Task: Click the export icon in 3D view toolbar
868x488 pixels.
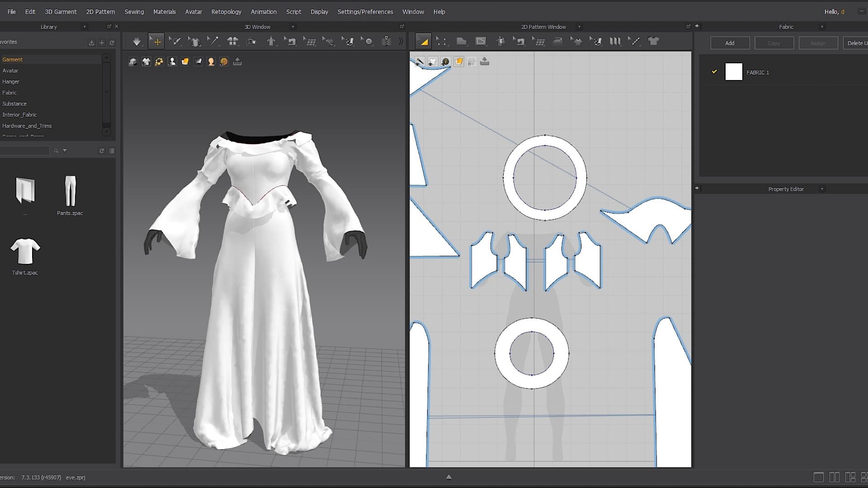Action: pos(237,62)
